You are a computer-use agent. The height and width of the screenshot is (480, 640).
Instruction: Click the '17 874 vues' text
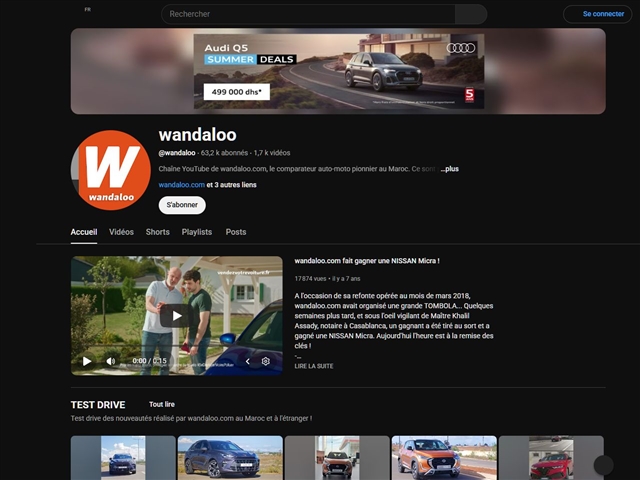(x=310, y=279)
